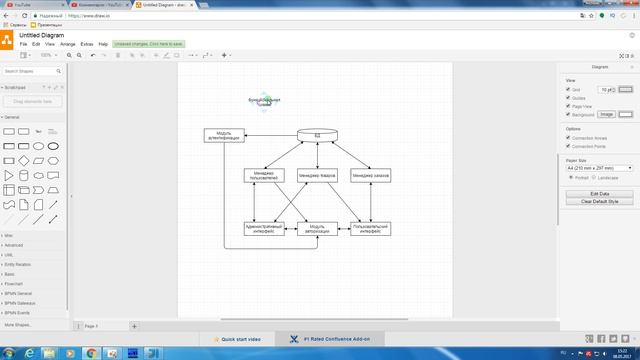Open the View menu

[x=50, y=44]
